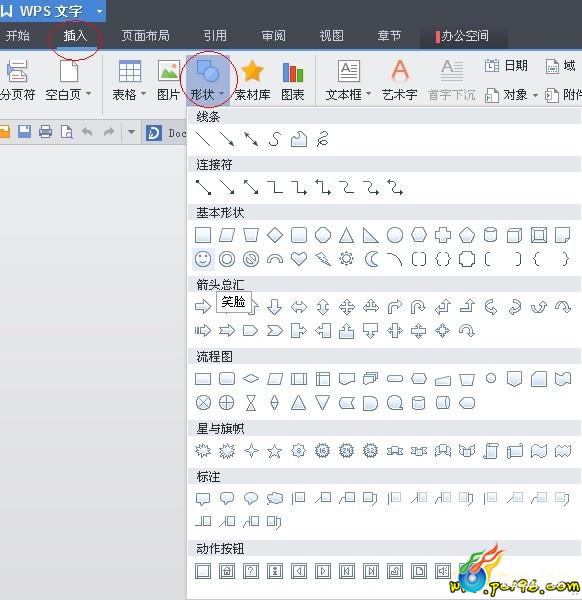Switch to the 开始 tab
The image size is (582, 600).
pos(18,36)
